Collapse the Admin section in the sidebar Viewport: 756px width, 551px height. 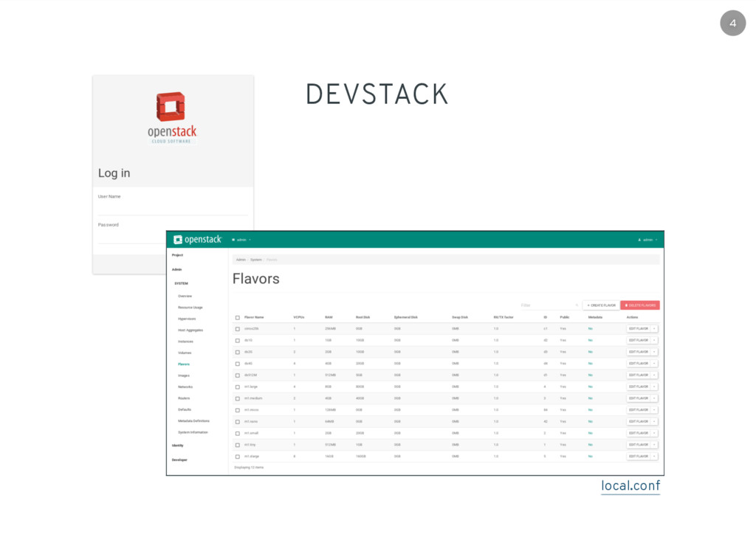point(177,270)
